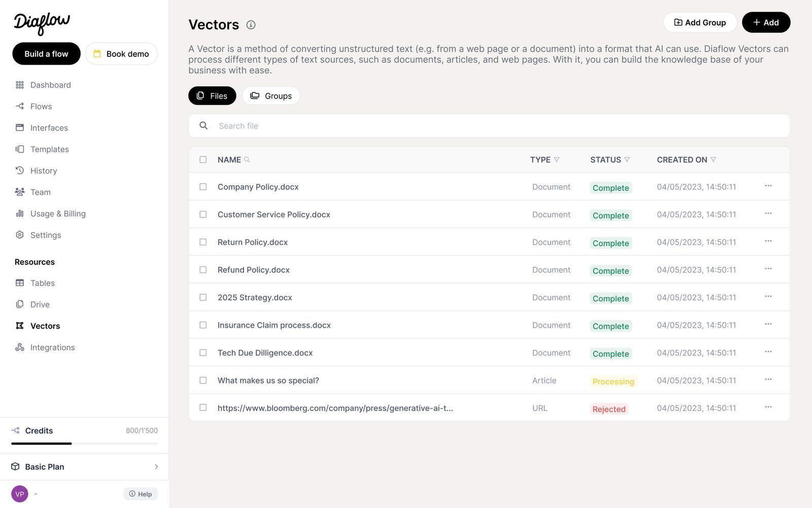Open the Dashboard from the sidebar icon
Screen dimensions: 812x508
(x=20, y=85)
